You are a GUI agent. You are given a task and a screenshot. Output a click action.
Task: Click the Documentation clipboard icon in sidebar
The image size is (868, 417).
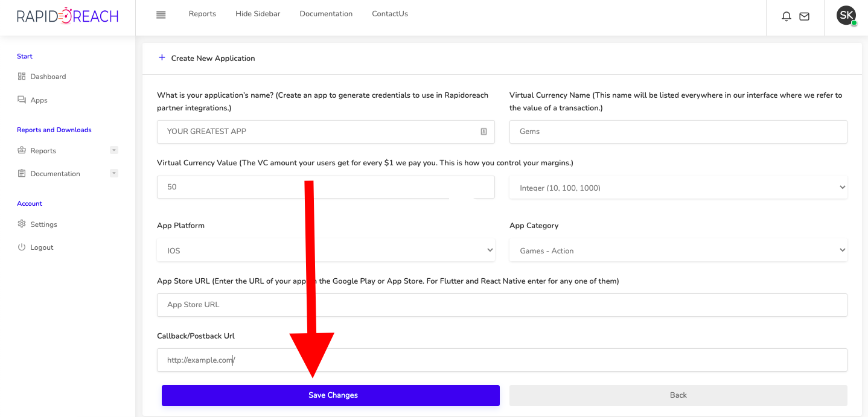(x=22, y=173)
